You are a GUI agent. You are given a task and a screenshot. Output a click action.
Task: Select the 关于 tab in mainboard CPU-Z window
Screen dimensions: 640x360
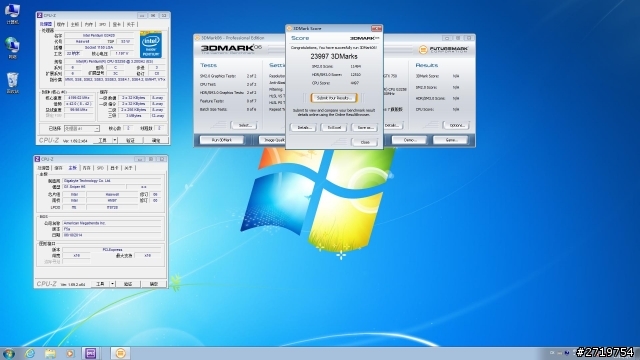click(129, 168)
